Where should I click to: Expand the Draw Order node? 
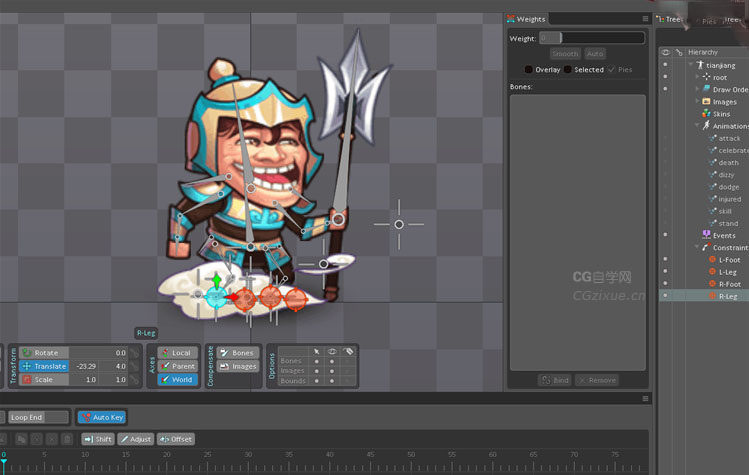697,89
